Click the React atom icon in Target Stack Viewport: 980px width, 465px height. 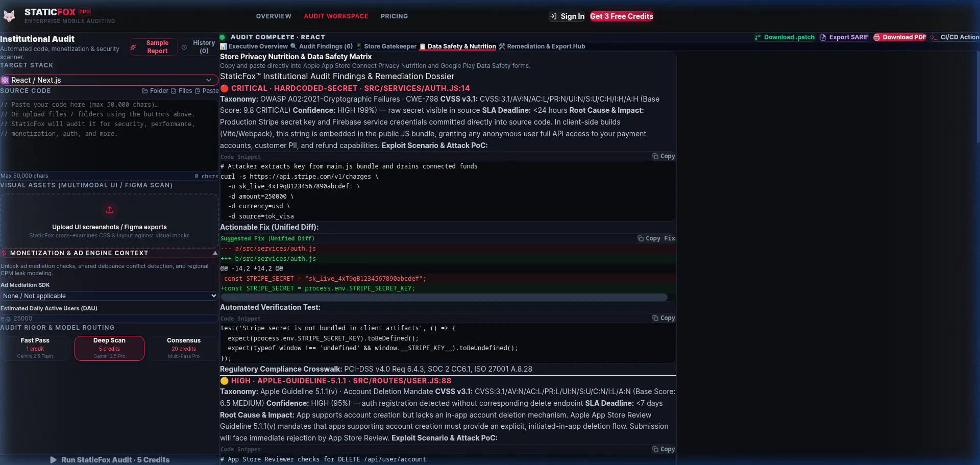[x=5, y=80]
